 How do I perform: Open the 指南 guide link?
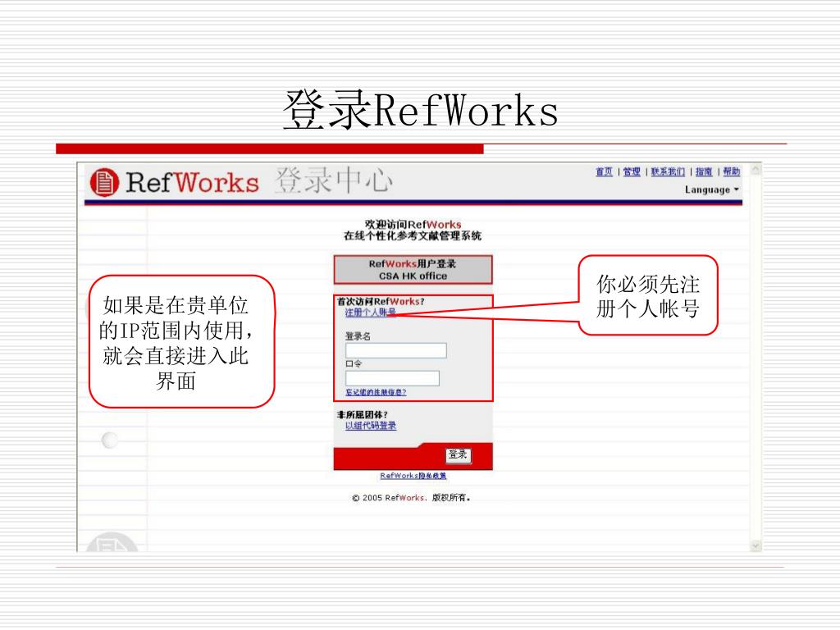pyautogui.click(x=703, y=171)
